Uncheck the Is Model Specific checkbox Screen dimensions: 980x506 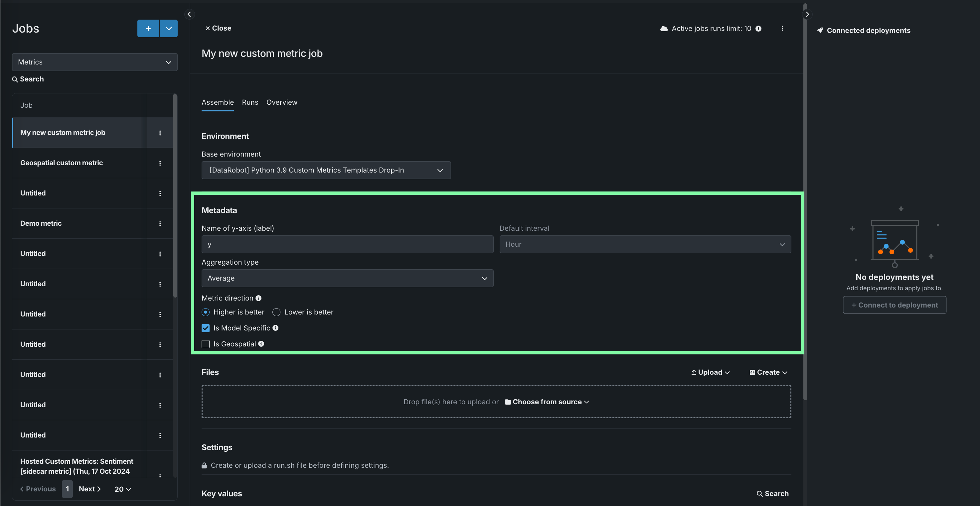206,328
